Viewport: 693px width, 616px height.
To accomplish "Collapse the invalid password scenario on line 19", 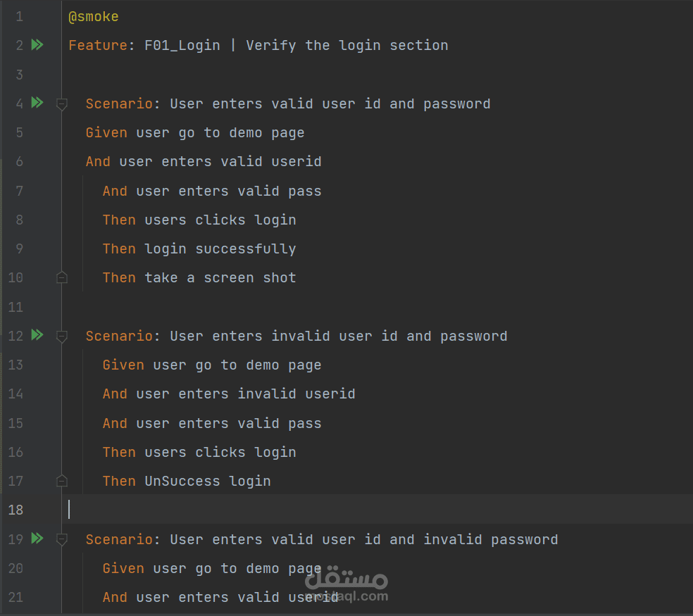I will [62, 540].
